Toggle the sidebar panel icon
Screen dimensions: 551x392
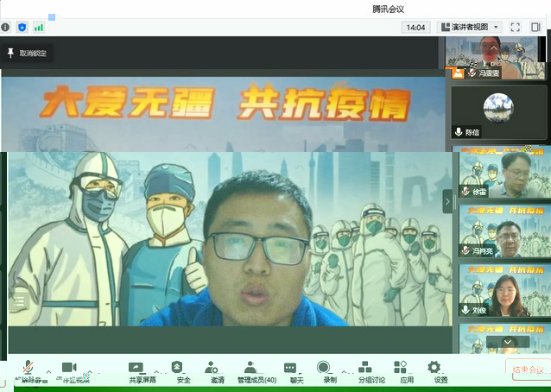click(x=535, y=27)
